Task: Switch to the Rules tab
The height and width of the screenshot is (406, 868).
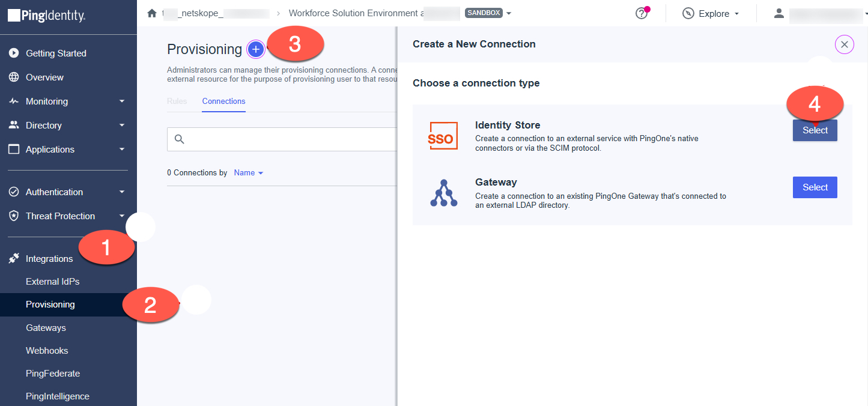Action: [177, 101]
